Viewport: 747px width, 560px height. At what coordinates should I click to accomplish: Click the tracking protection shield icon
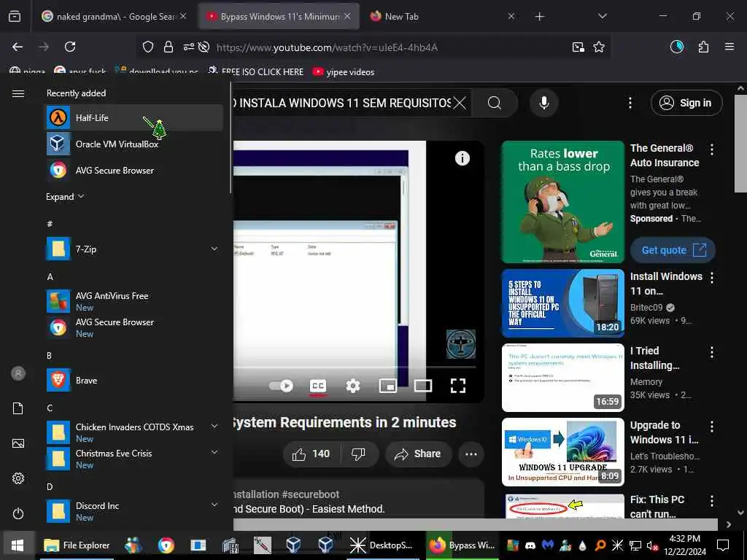(x=148, y=47)
